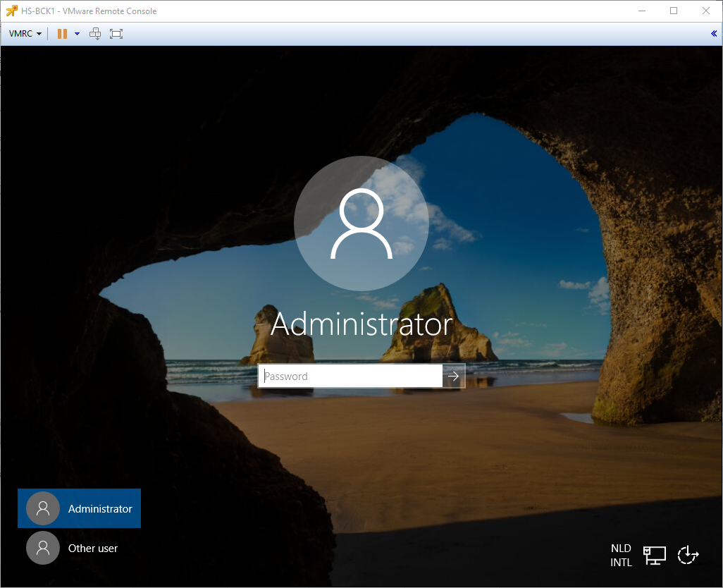Image resolution: width=723 pixels, height=588 pixels.
Task: Switch the NLD INTL keyboard layout
Action: (621, 555)
